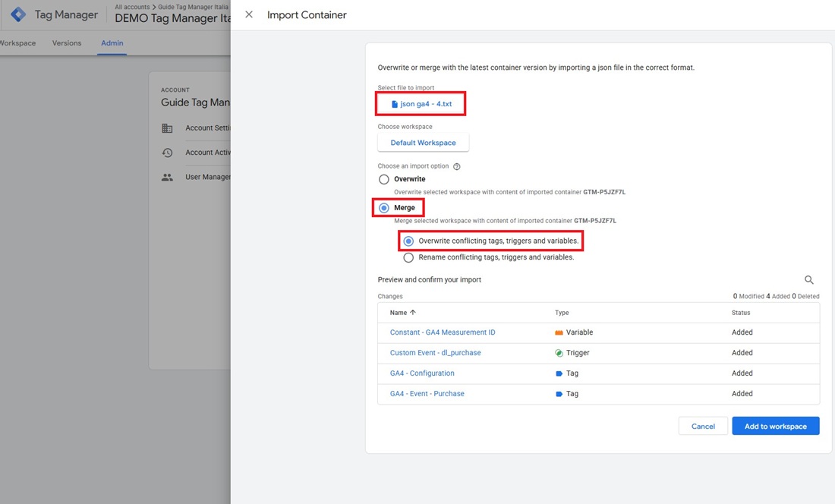Select the Overwrite import option
Viewport: 835px width, 504px height.
383,179
